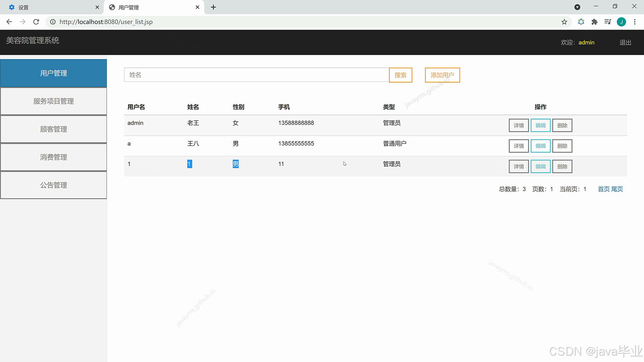Go to 尾页 in pagination
Screen dimensions: 644x362
617,189
